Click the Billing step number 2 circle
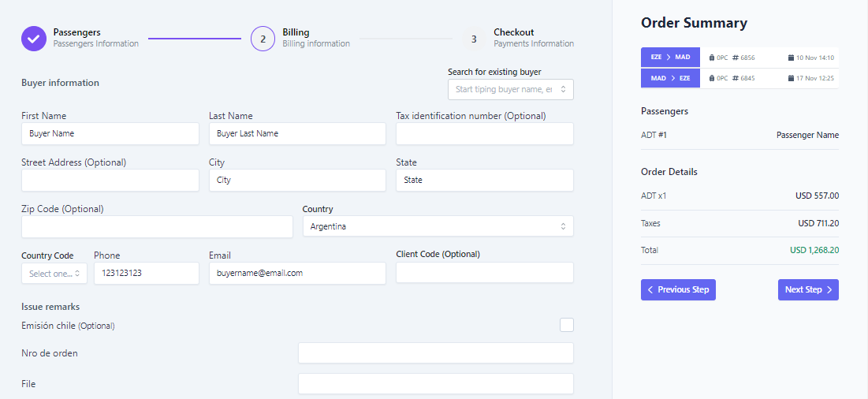The height and width of the screenshot is (399, 868). click(x=263, y=38)
